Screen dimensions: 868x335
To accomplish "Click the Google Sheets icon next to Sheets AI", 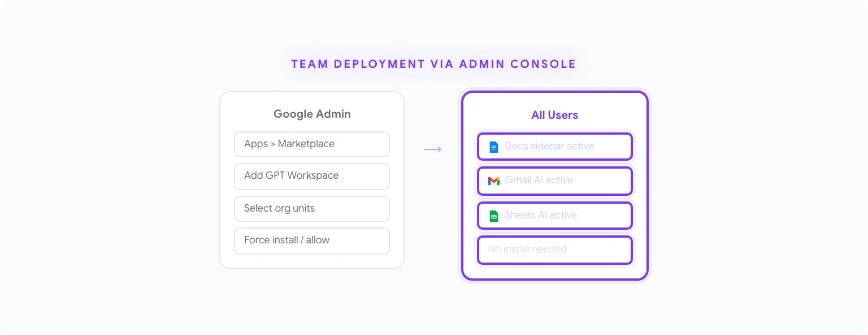I will [493, 216].
